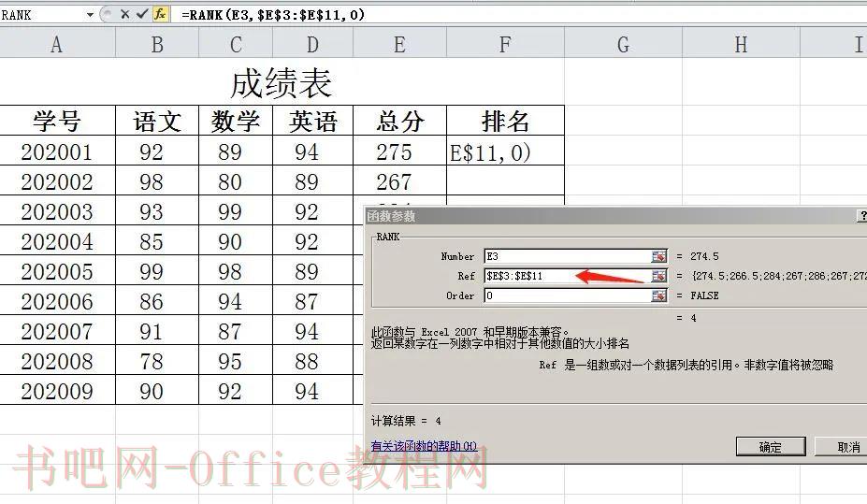Image resolution: width=867 pixels, height=504 pixels.
Task: Click the 确定 button
Action: point(771,447)
